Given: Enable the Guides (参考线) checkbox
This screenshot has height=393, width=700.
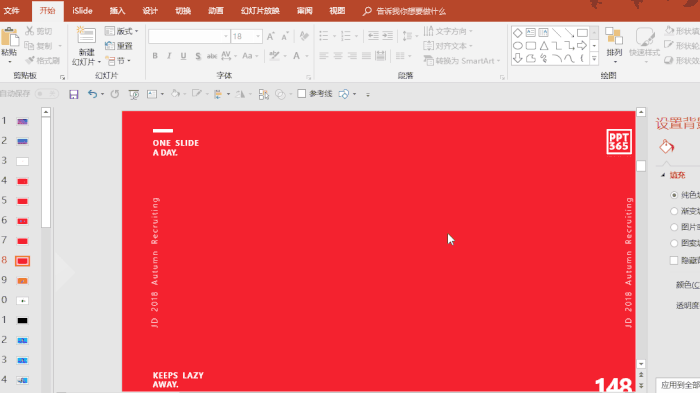Looking at the screenshot, I should (302, 93).
